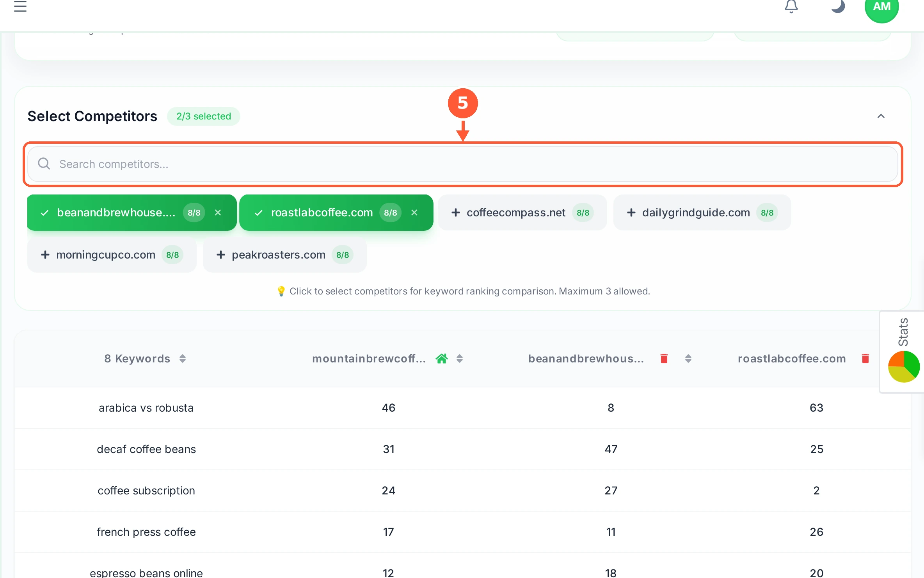Screen dimensions: 924x578
Task: Sort by mountainbrewcoff column rankings
Action: (x=460, y=359)
